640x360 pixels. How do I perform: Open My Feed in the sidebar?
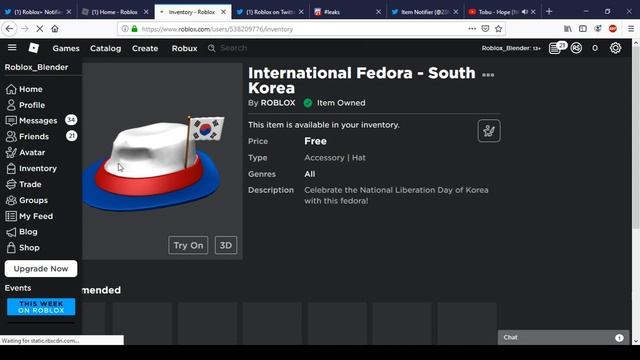pos(29,216)
